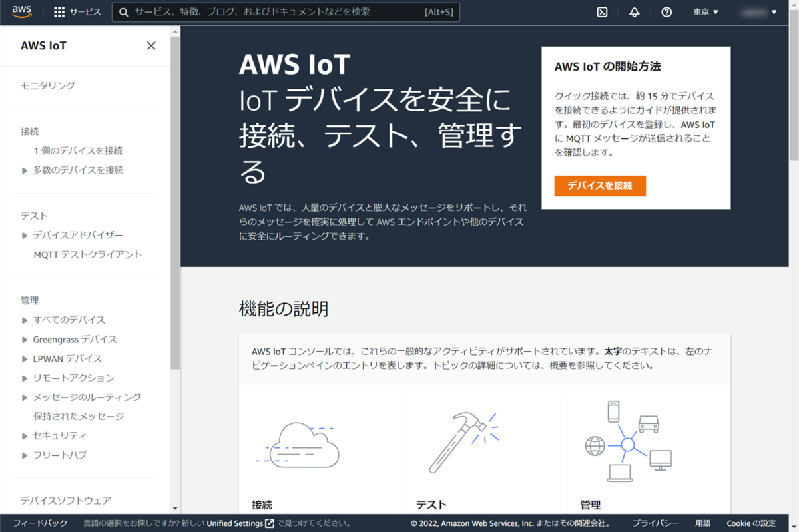The height and width of the screenshot is (532, 799).
Task: Open the サービス grid menu
Action: 77,12
